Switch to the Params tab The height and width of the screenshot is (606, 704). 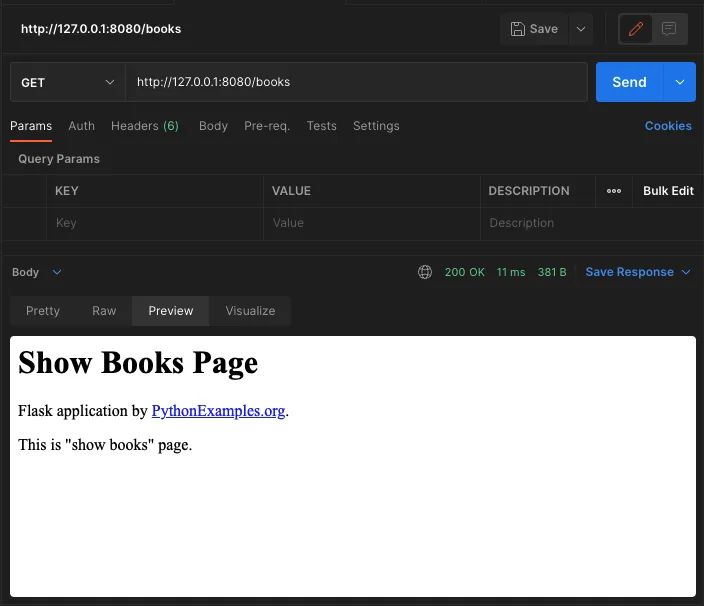point(31,126)
